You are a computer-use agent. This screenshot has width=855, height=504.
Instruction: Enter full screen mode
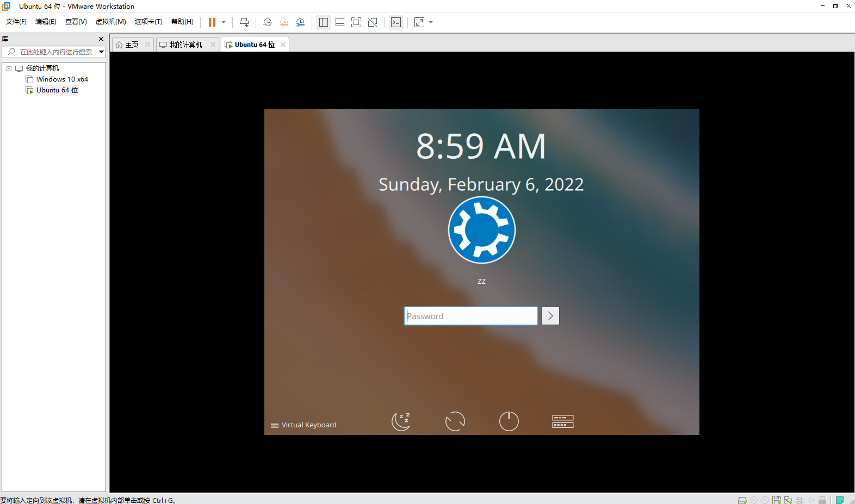coord(356,22)
